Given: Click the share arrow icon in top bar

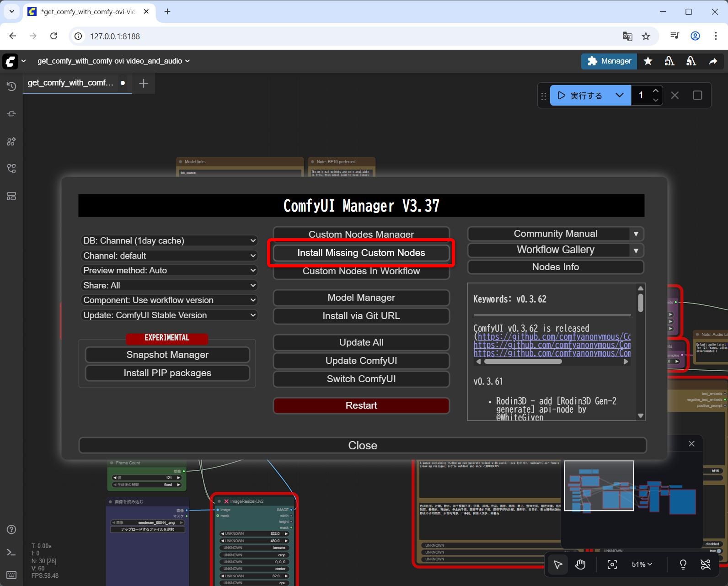Looking at the screenshot, I should tap(713, 61).
